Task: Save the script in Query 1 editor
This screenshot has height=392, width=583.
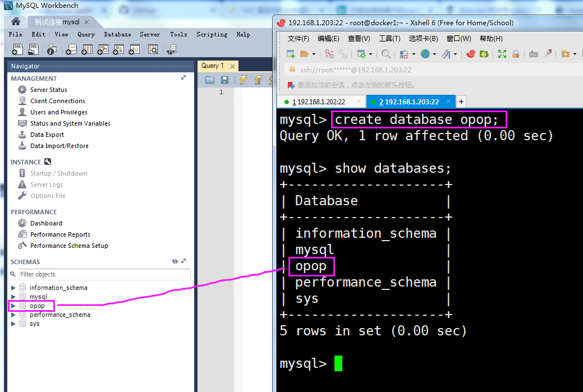Action: 224,80
